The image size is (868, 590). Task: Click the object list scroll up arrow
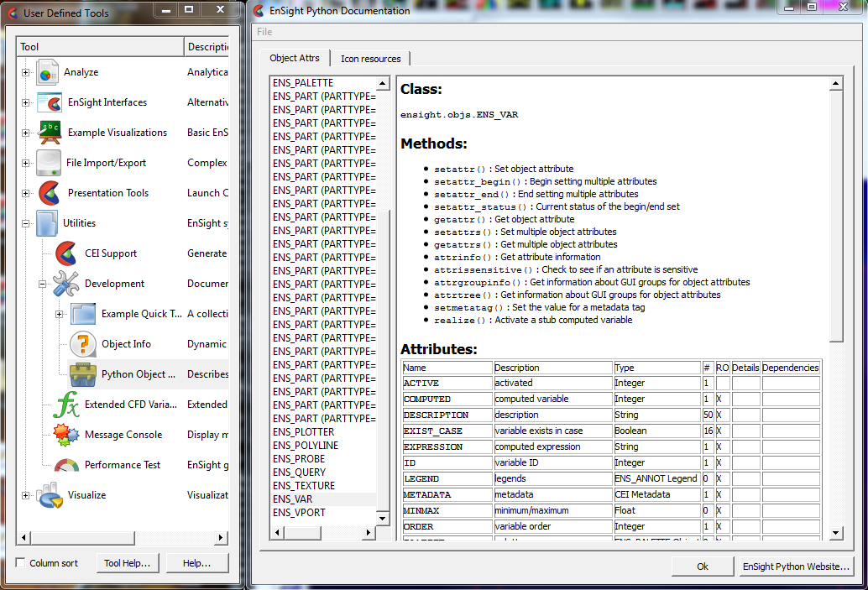coord(383,84)
